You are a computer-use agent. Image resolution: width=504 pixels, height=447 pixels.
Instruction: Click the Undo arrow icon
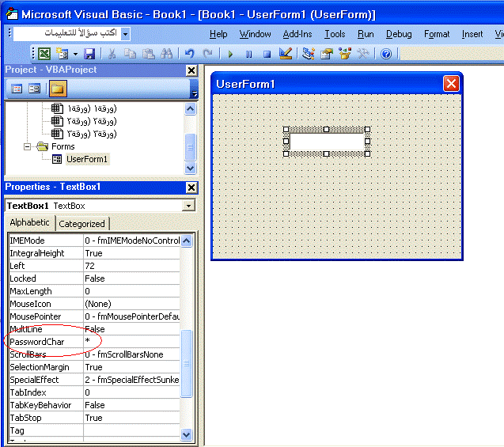190,54
